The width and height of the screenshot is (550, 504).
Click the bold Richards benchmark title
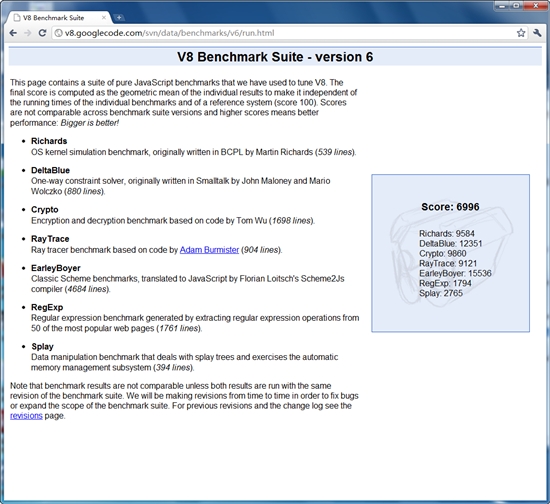click(49, 141)
